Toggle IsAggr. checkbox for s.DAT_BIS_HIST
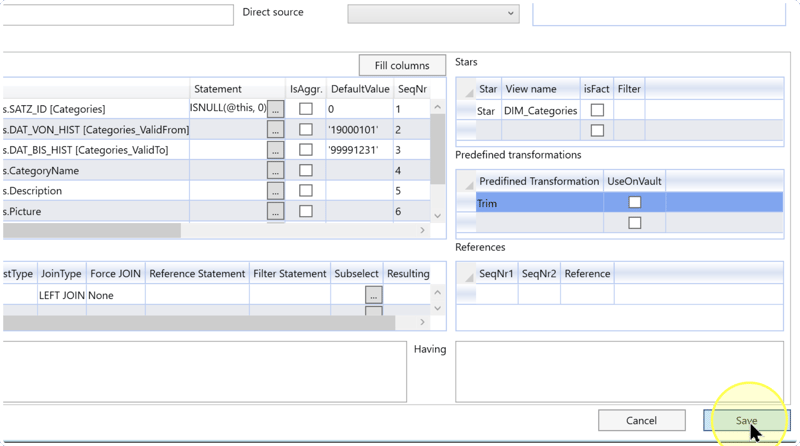Viewport: 800px width, 446px height. point(306,150)
